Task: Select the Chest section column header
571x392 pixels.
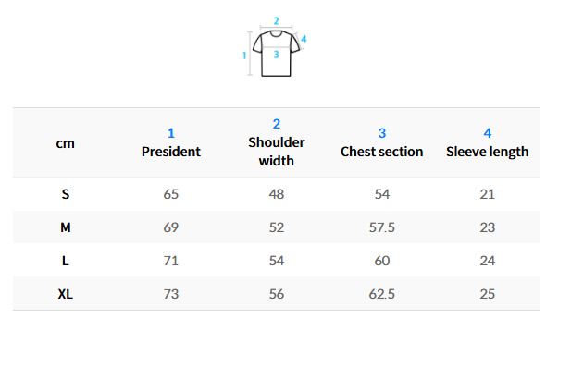Action: [x=381, y=142]
